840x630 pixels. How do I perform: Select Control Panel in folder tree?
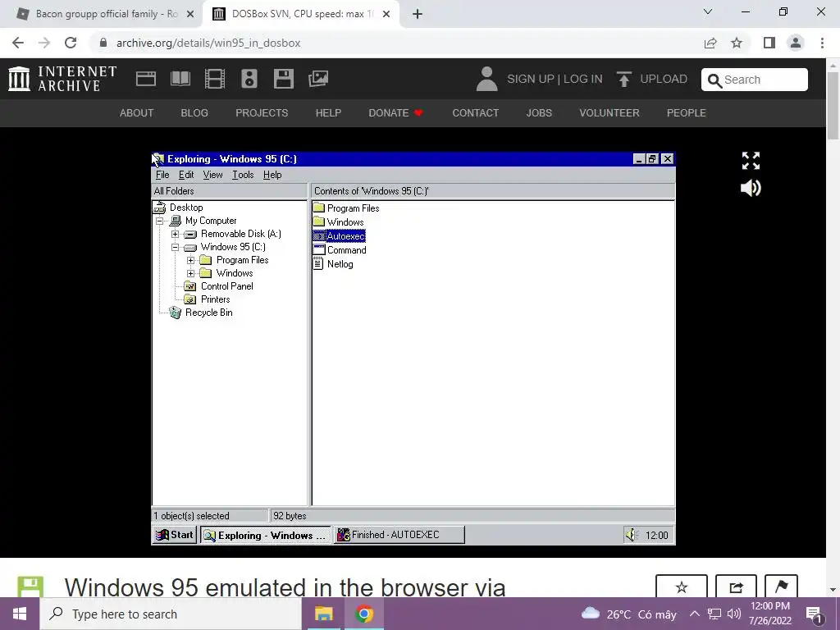(x=218, y=286)
